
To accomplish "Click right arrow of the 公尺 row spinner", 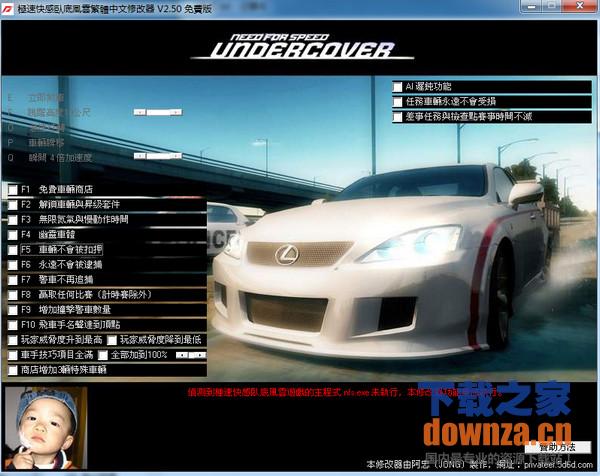I will (x=176, y=112).
